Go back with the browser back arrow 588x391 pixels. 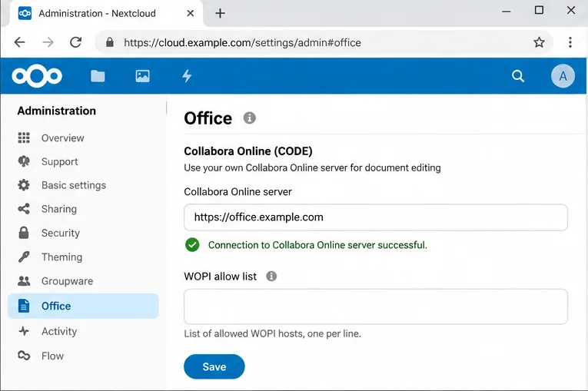pyautogui.click(x=19, y=42)
